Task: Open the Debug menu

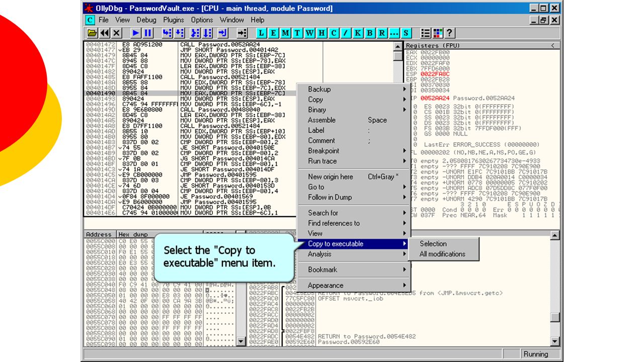Action: pos(146,20)
